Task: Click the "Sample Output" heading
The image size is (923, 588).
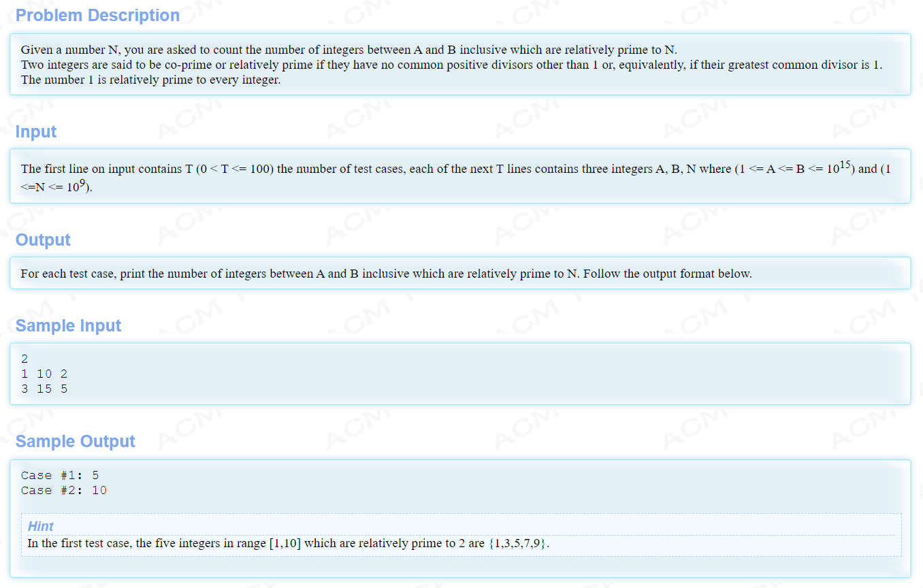Action: click(x=75, y=441)
